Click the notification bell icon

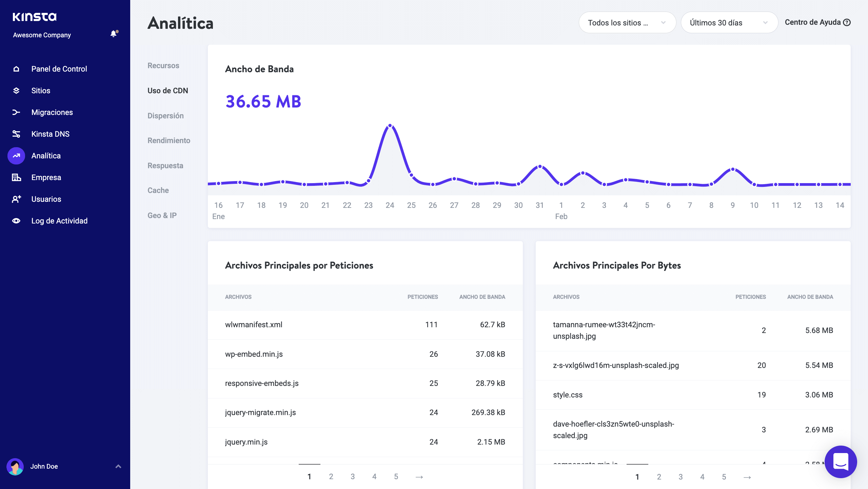[x=114, y=34]
